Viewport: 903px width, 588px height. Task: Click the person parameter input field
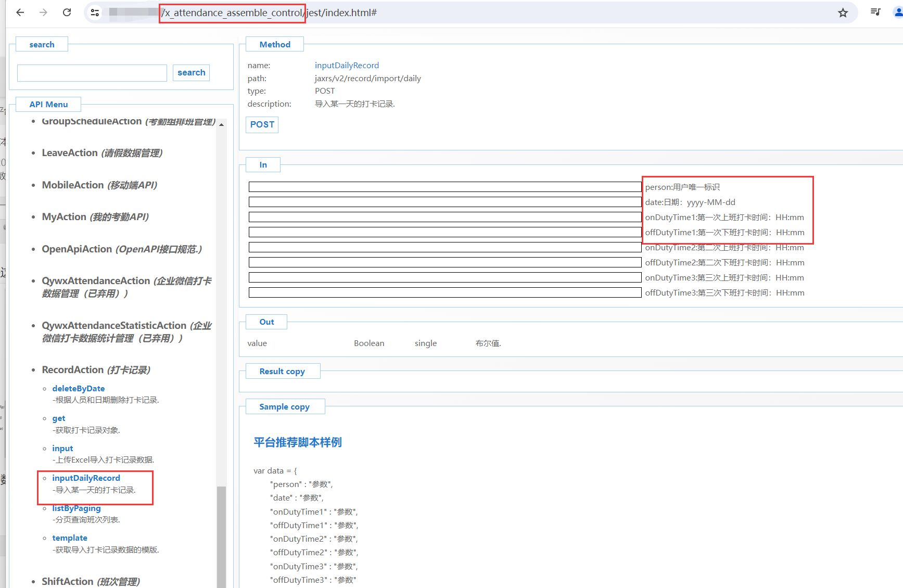pyautogui.click(x=445, y=187)
